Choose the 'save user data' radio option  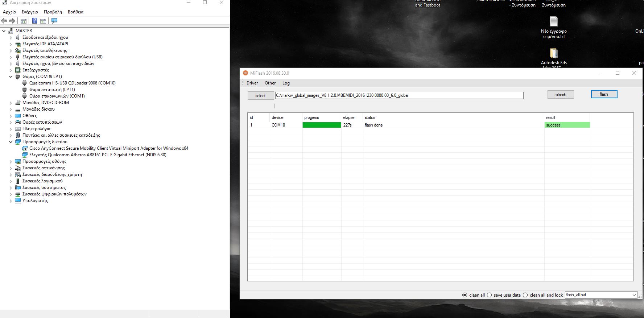489,295
